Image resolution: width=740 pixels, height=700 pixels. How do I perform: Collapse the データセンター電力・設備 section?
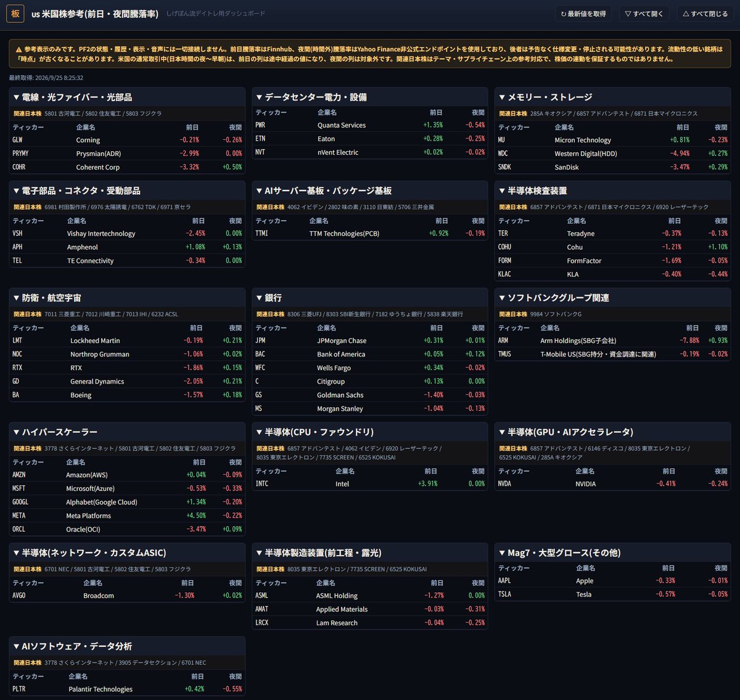click(x=369, y=97)
